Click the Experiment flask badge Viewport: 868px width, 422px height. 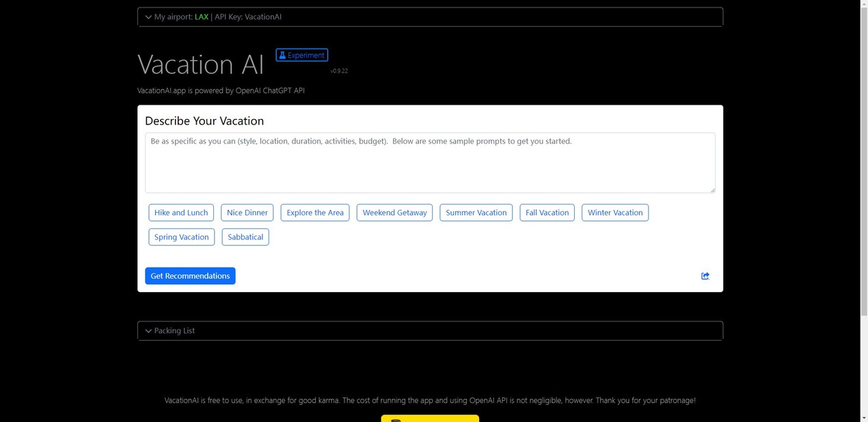pos(301,55)
